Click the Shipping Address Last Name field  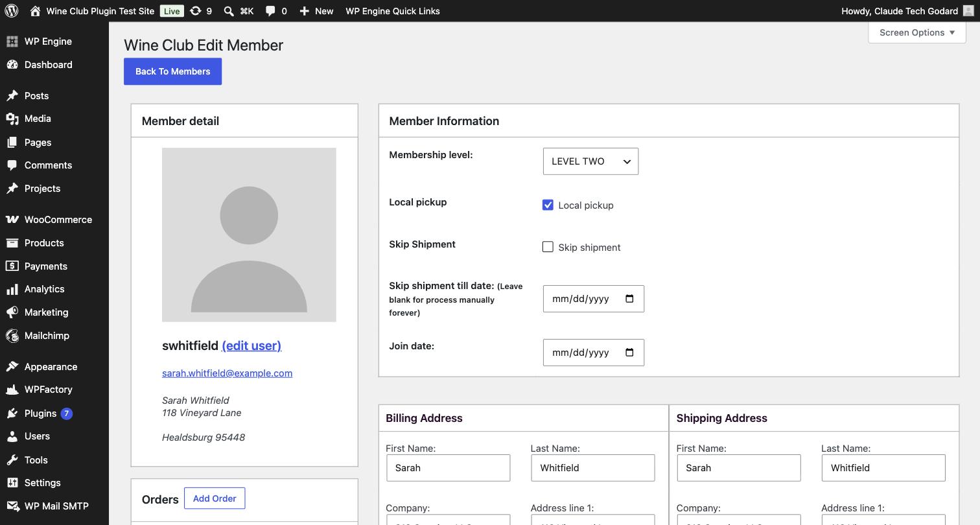tap(883, 468)
